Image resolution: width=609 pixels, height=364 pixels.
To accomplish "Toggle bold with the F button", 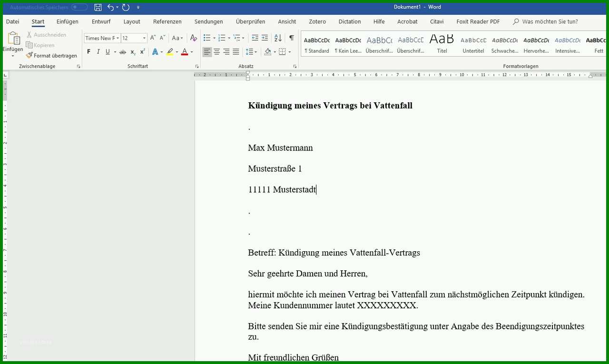I will [88, 52].
